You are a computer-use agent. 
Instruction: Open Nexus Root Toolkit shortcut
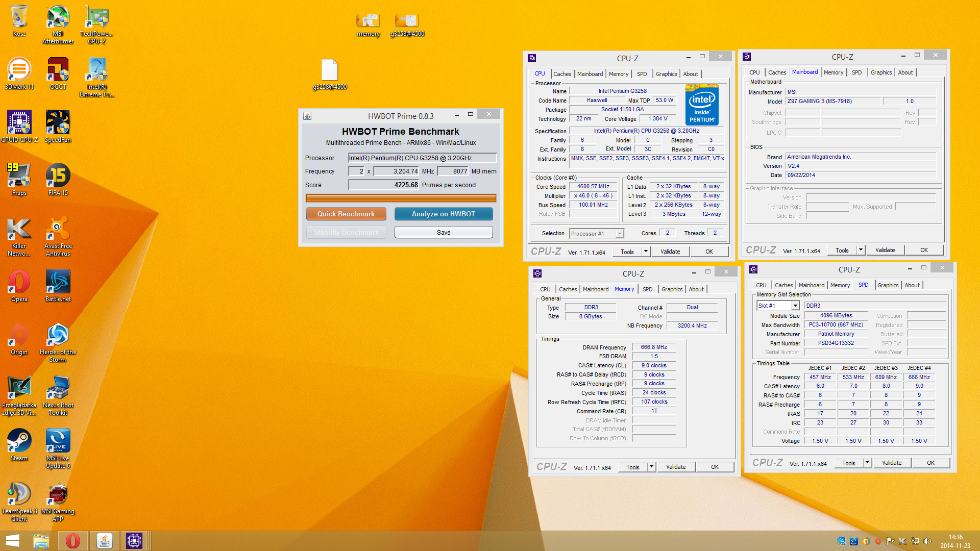pos(58,396)
